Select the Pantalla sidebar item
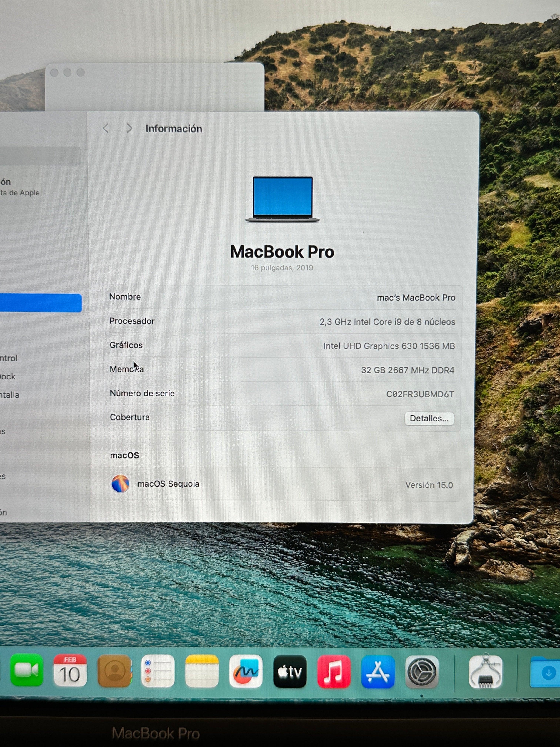The image size is (560, 747). (10, 395)
